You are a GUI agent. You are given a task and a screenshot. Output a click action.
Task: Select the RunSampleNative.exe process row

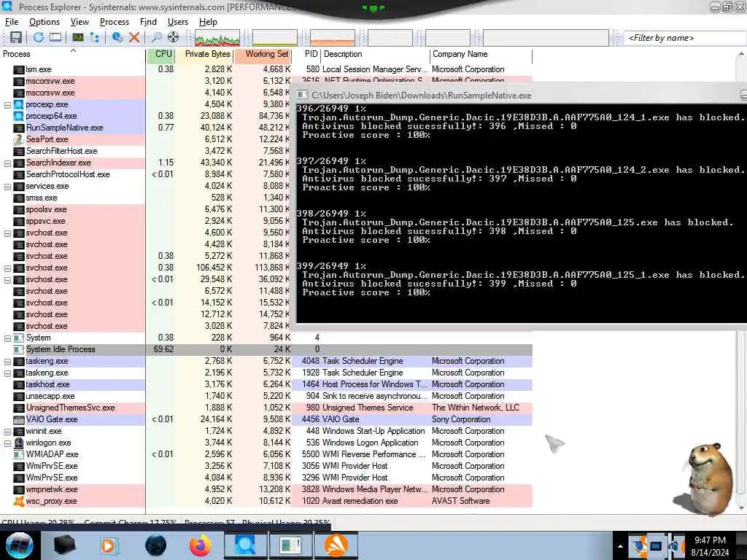[x=145, y=128]
